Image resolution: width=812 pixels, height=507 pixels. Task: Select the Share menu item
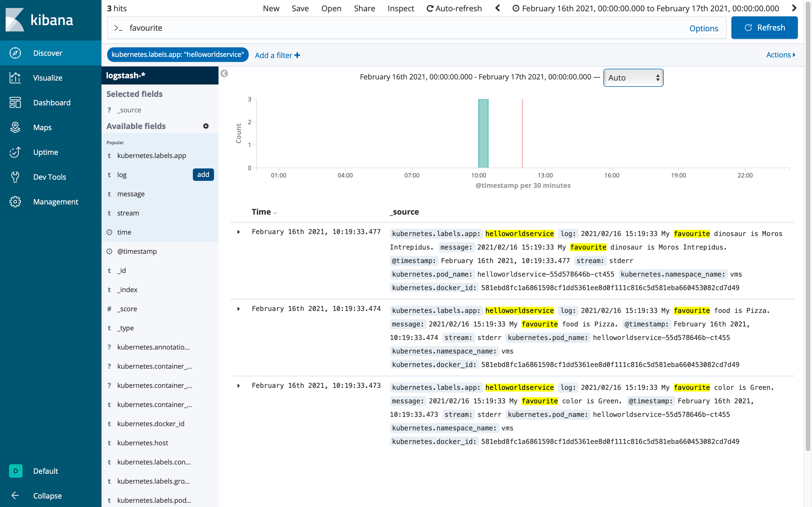click(364, 8)
